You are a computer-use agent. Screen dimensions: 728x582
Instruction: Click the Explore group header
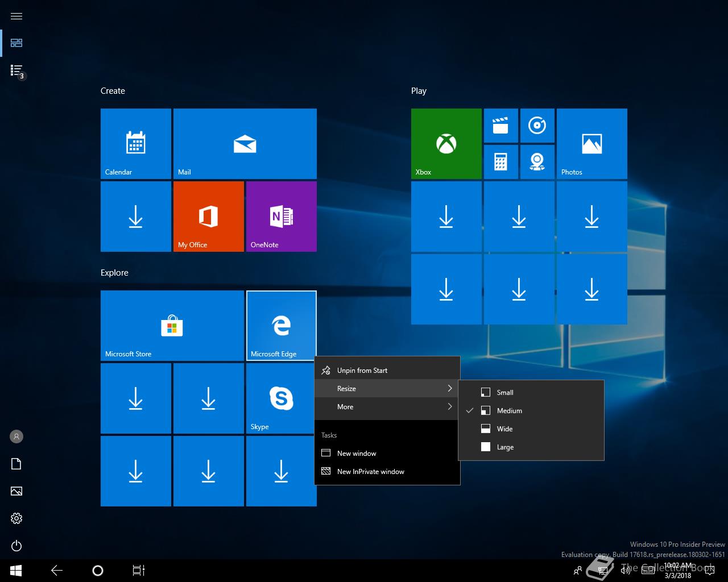114,273
